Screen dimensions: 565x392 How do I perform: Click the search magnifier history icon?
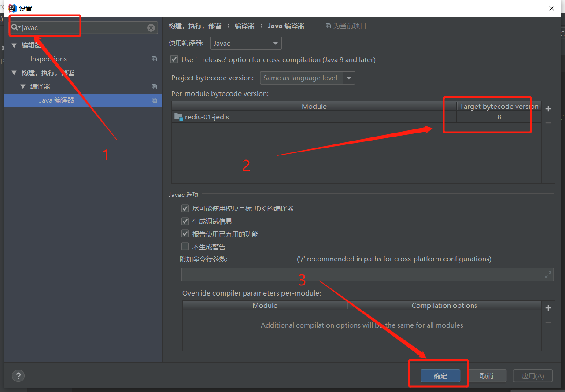16,28
